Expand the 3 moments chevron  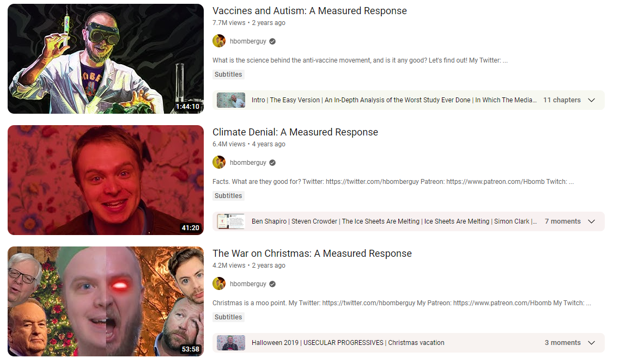click(x=592, y=343)
